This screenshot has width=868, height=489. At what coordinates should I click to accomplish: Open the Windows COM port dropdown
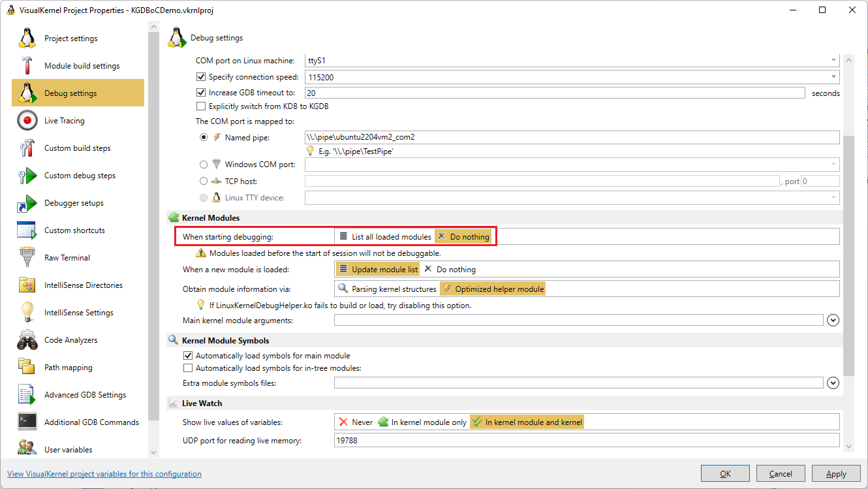pyautogui.click(x=833, y=165)
